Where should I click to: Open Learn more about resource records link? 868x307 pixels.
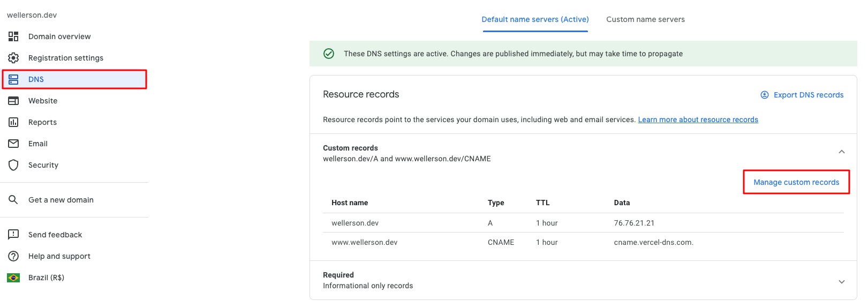coord(698,119)
